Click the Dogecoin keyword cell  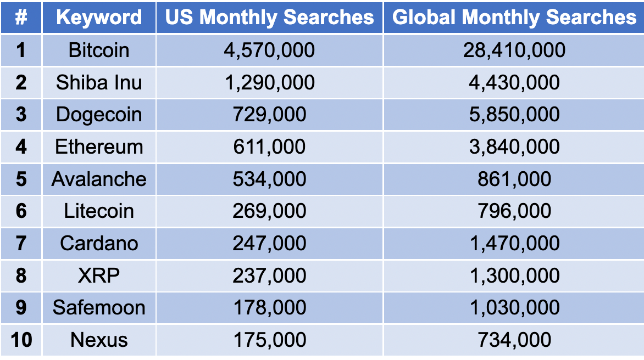tap(99, 114)
